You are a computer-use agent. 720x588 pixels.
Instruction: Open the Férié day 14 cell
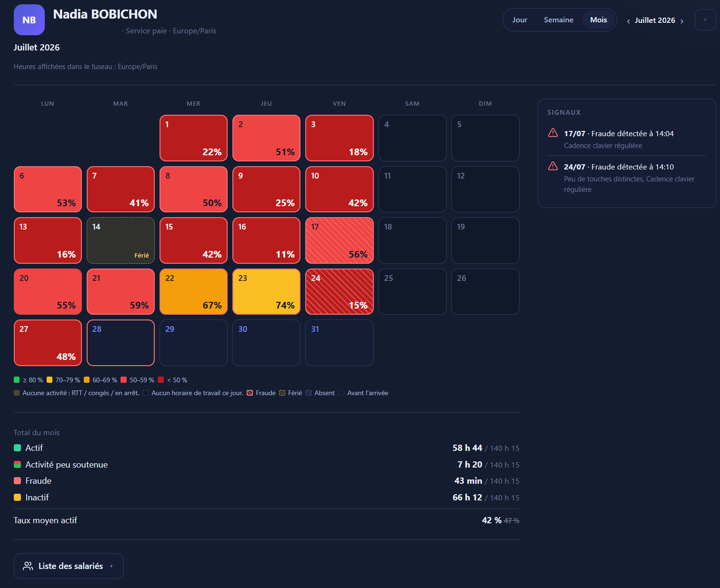click(120, 240)
